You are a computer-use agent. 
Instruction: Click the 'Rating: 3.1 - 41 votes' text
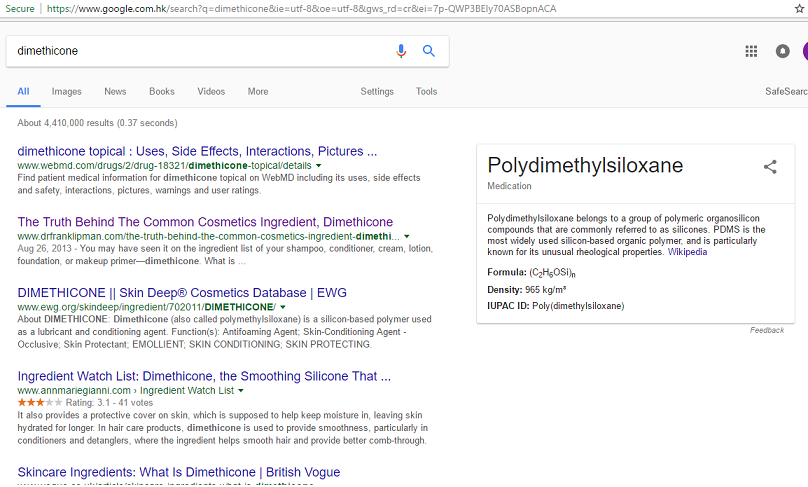point(109,403)
